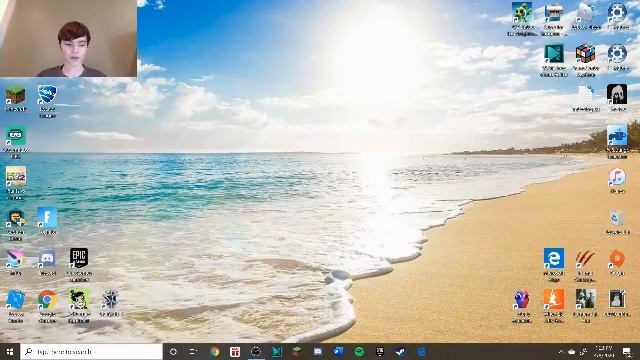
Task: Open the green cartoon character game shortcut
Action: coord(79,306)
